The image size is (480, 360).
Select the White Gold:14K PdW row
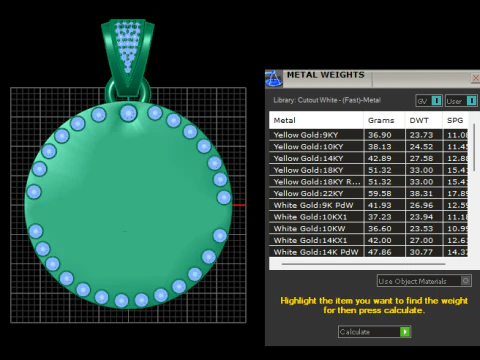pos(368,252)
